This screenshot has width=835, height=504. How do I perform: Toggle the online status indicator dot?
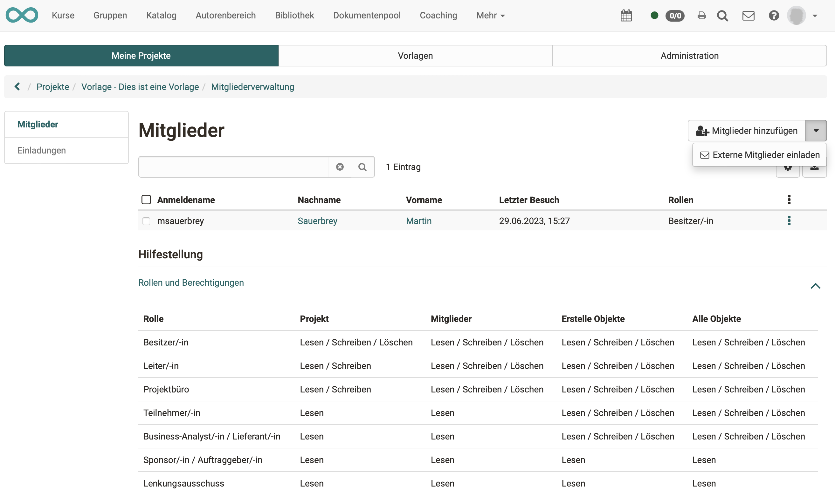point(654,16)
